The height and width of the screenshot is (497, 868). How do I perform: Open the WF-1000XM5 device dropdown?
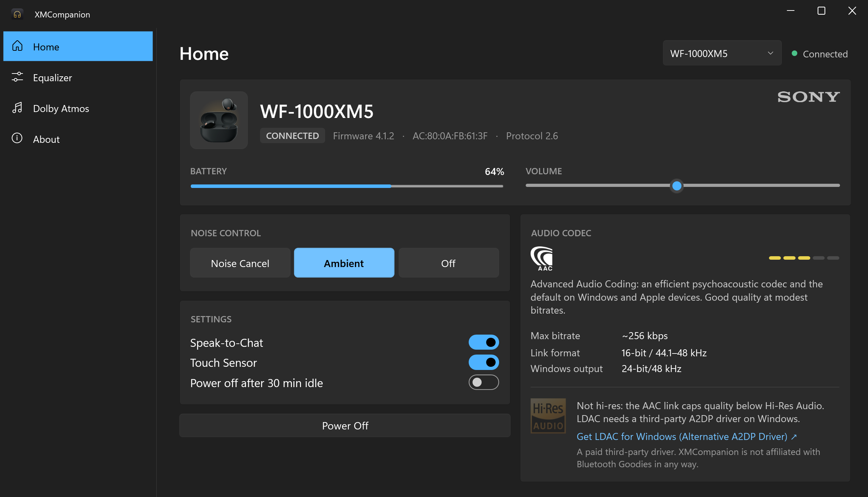pos(722,53)
